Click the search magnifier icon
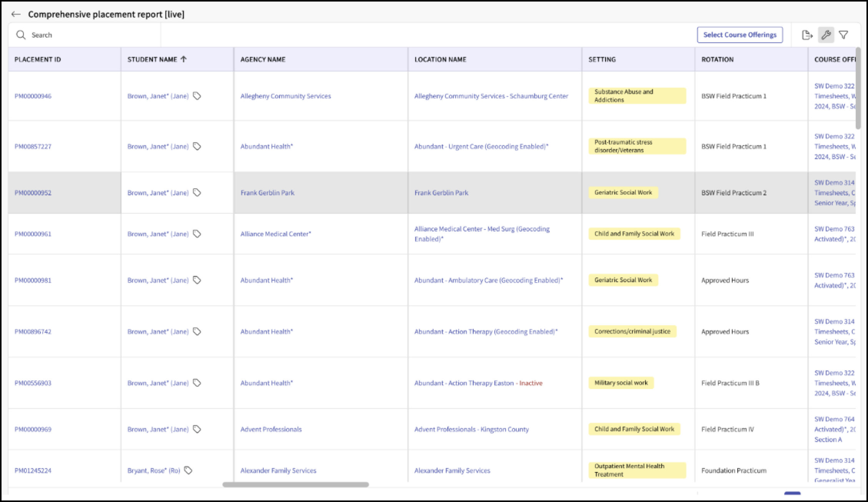 click(x=21, y=35)
